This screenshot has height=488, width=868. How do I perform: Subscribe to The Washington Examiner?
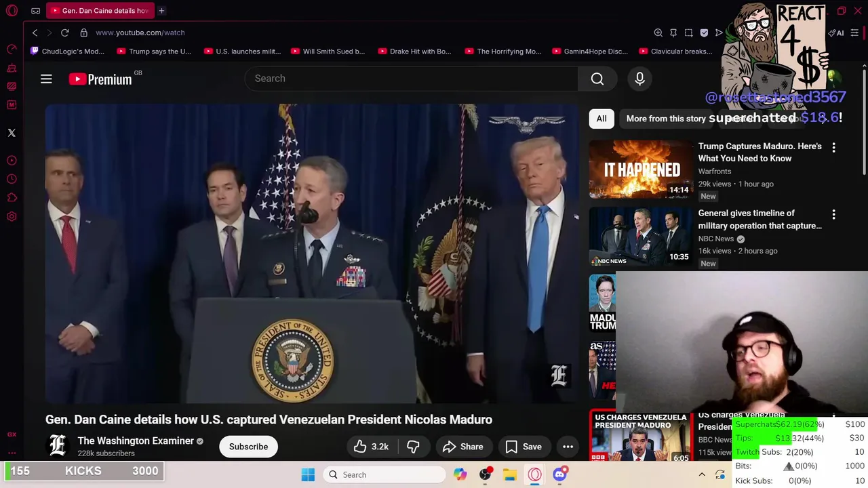pos(248,447)
